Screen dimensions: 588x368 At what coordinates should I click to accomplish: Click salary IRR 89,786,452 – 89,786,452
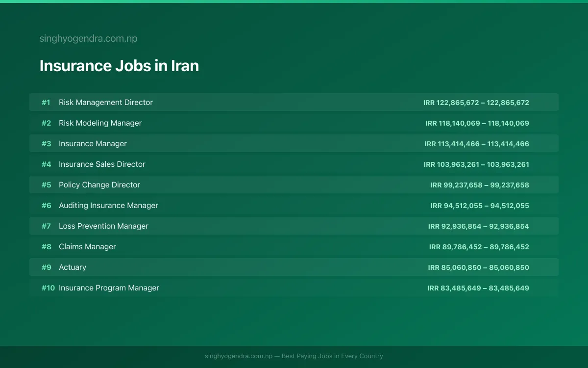pos(479,247)
